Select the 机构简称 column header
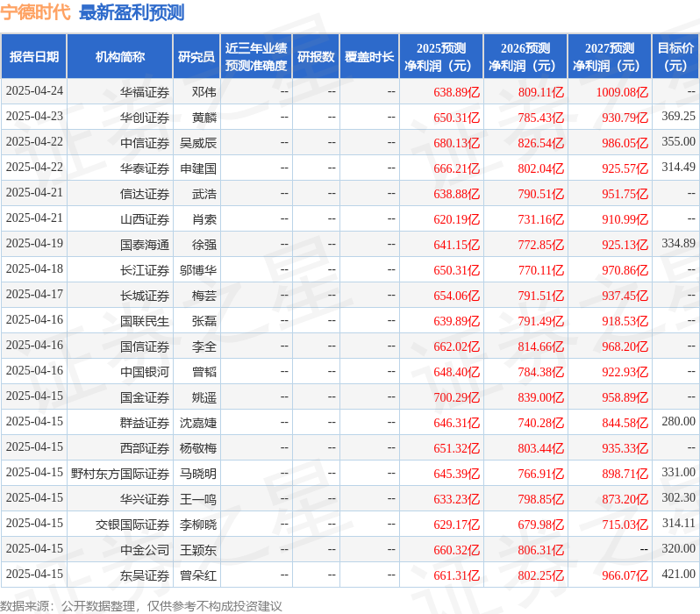 tap(119, 57)
